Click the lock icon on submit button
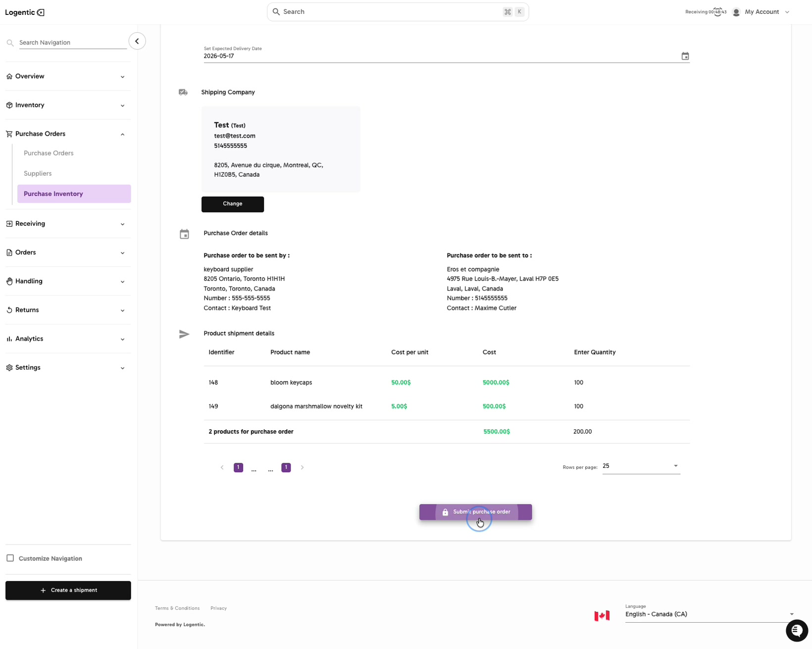The width and height of the screenshot is (812, 649). (x=445, y=512)
